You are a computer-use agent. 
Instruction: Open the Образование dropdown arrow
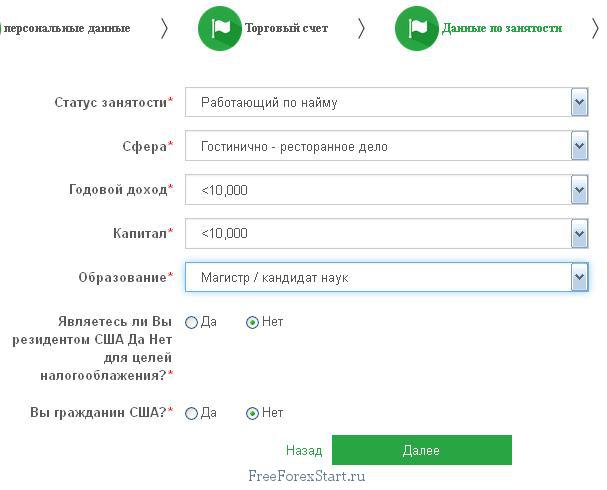[579, 277]
